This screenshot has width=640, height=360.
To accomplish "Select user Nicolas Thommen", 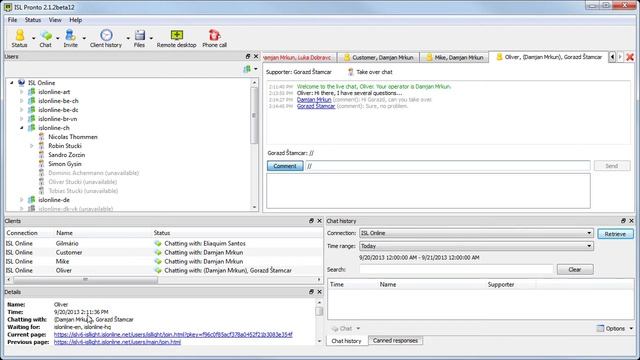I will [x=73, y=137].
